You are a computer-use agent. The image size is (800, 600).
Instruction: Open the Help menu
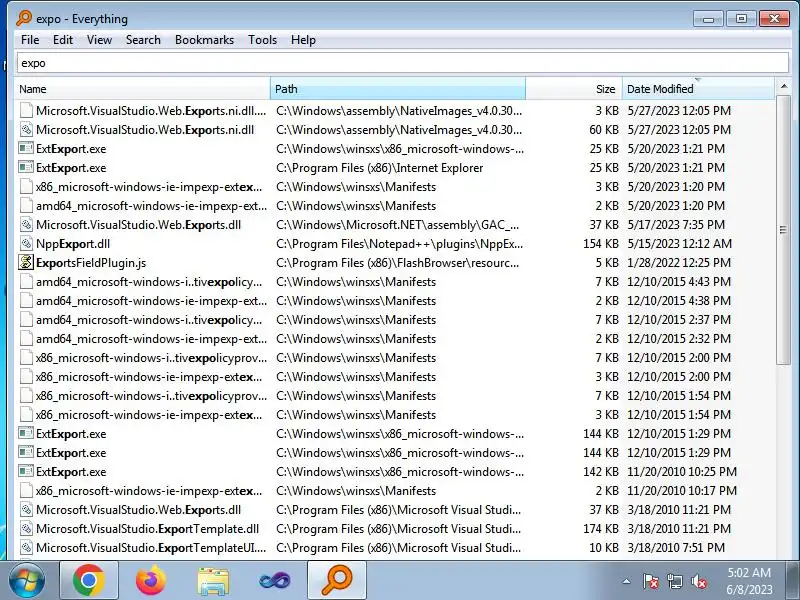(x=303, y=40)
